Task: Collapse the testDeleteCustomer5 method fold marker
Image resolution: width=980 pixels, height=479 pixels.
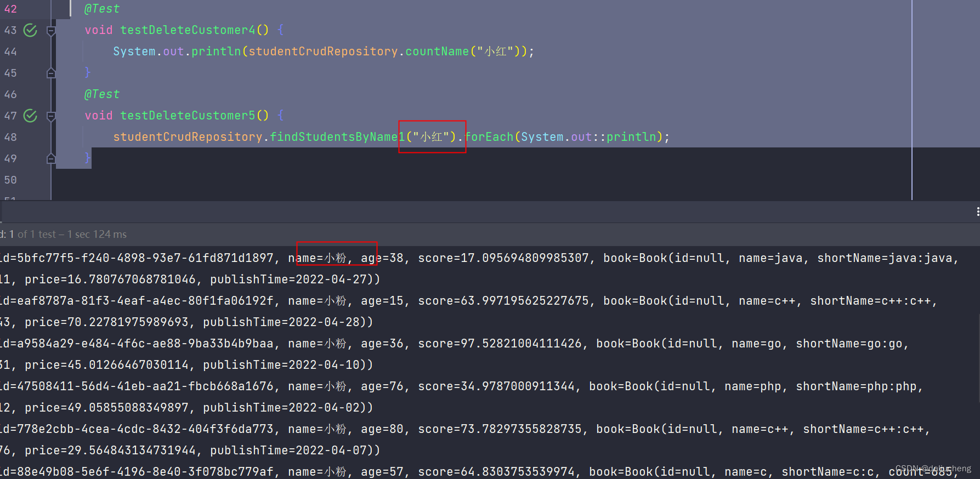Action: coord(51,116)
